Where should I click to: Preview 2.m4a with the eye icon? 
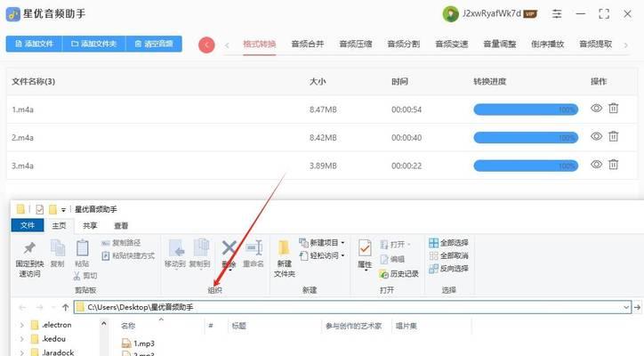[596, 136]
